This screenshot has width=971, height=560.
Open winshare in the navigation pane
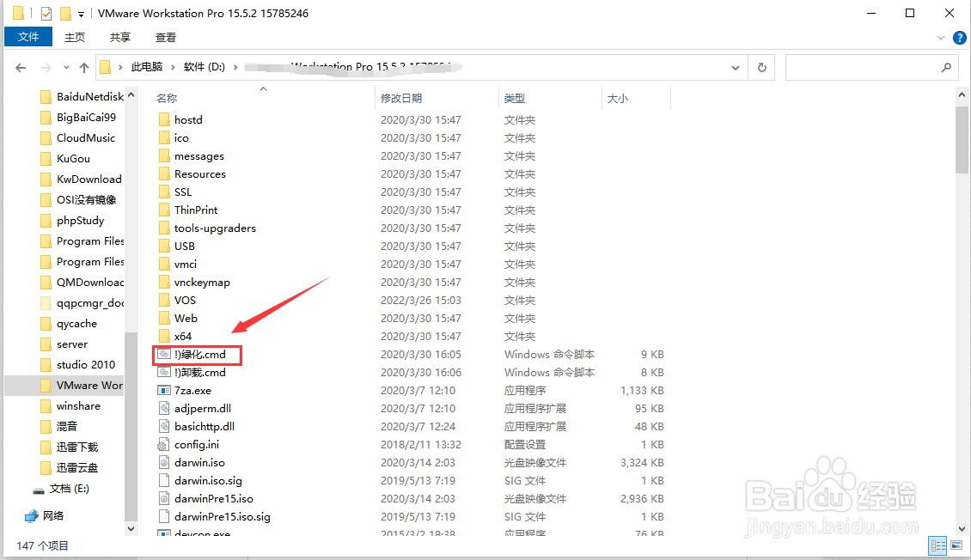point(78,406)
